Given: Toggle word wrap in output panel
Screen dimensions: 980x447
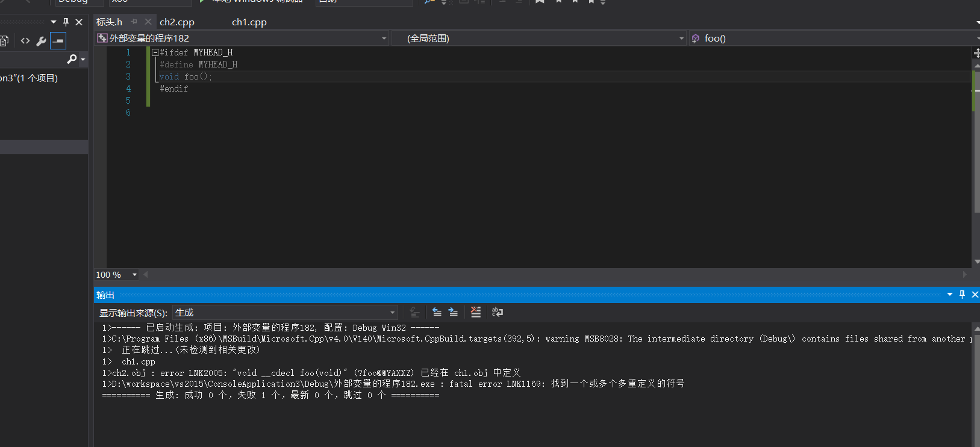Looking at the screenshot, I should 498,312.
